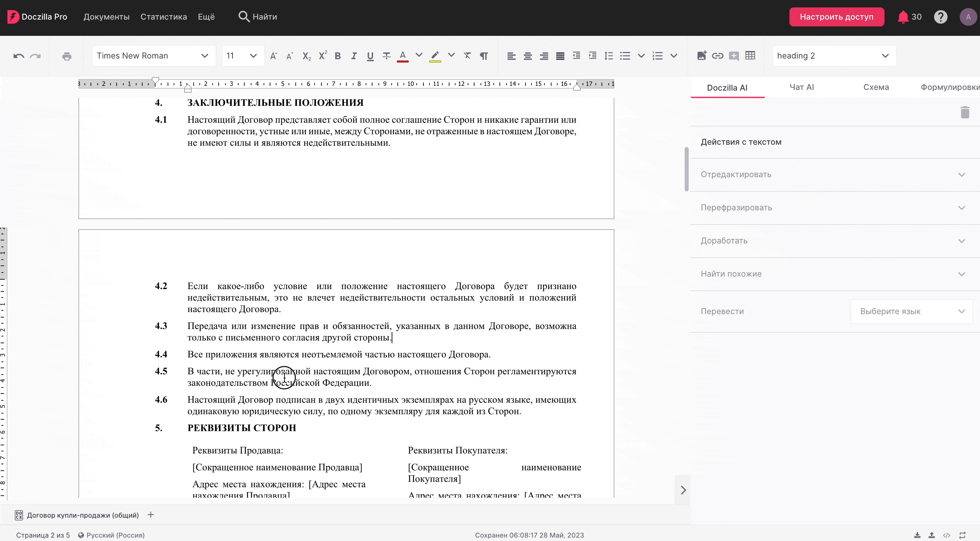Toggle italic formatting
980x541 pixels.
[x=354, y=56]
